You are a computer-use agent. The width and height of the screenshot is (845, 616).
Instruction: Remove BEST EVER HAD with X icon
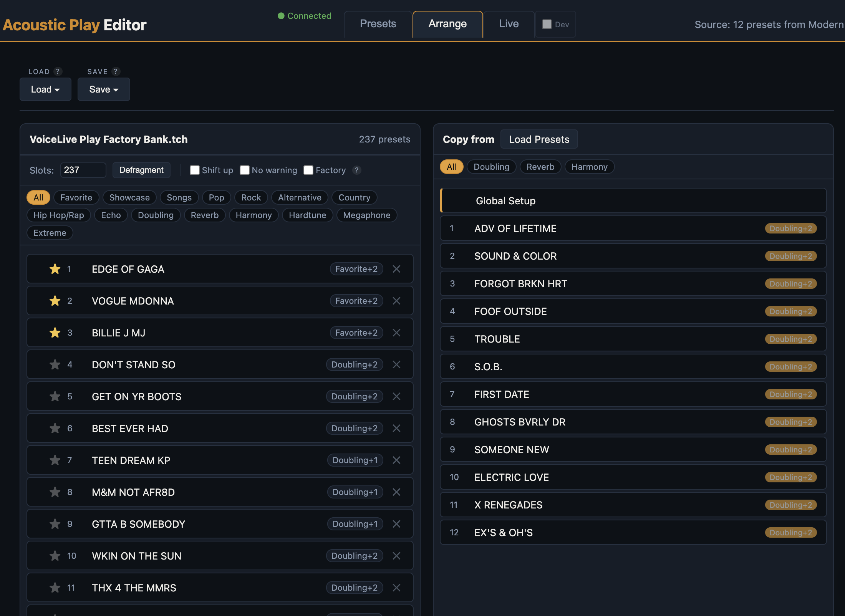[397, 428]
